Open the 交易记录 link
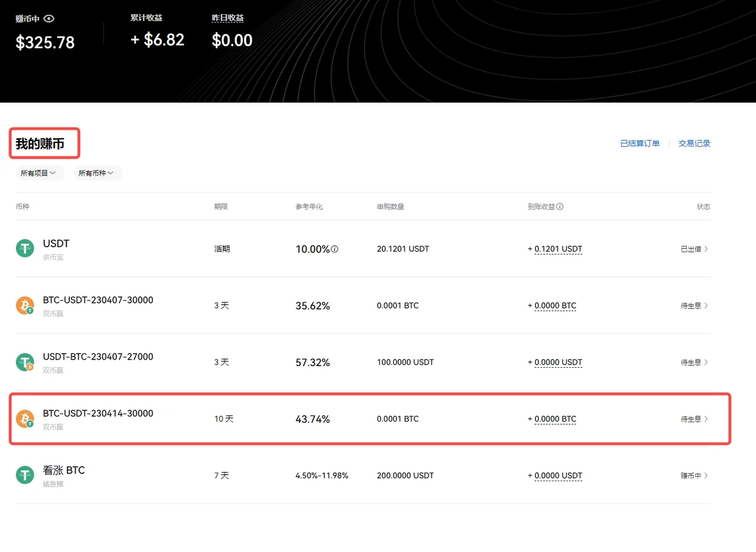The image size is (756, 552). coord(695,143)
